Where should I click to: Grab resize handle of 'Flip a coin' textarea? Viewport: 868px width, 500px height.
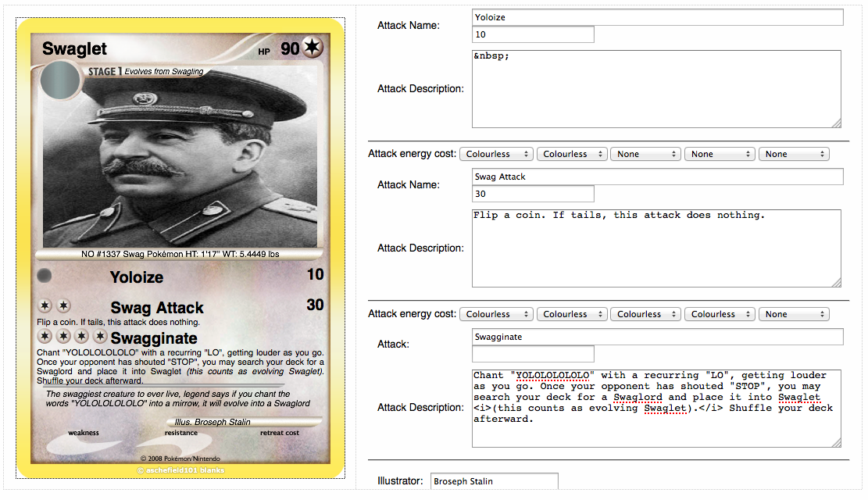pyautogui.click(x=837, y=283)
